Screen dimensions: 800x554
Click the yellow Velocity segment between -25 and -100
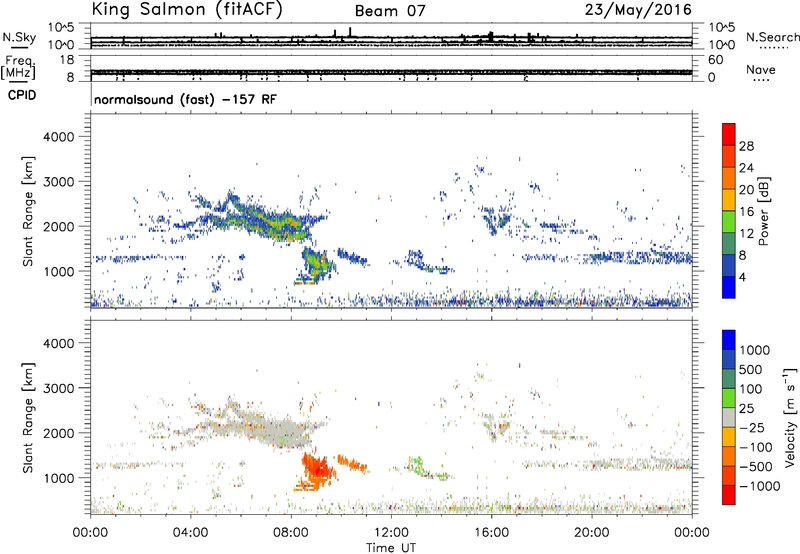click(729, 437)
